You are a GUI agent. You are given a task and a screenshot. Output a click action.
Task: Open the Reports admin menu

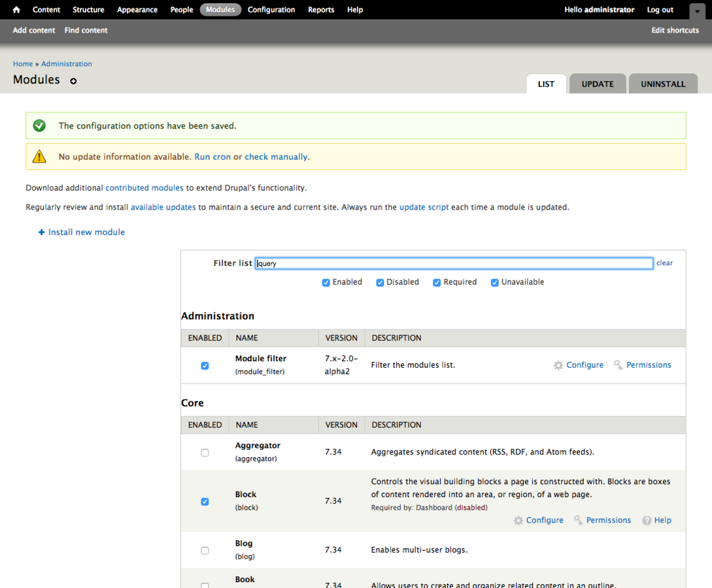click(321, 10)
